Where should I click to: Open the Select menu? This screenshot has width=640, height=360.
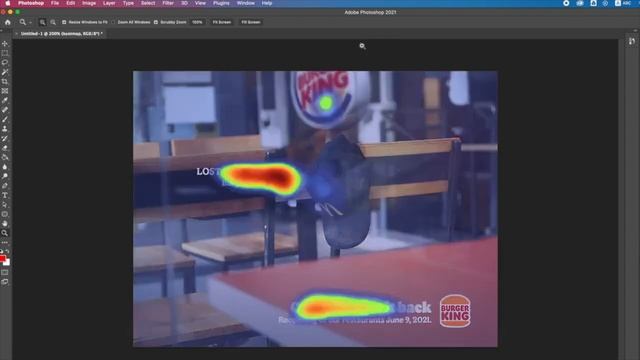click(x=148, y=3)
